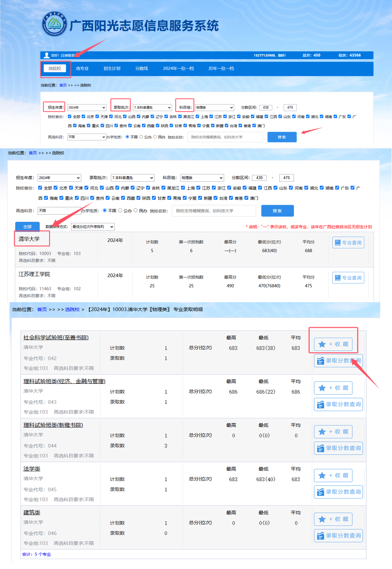Screen dimensions: 392x569
Task: Click 清华大学 name in the results list
Action: [29, 239]
